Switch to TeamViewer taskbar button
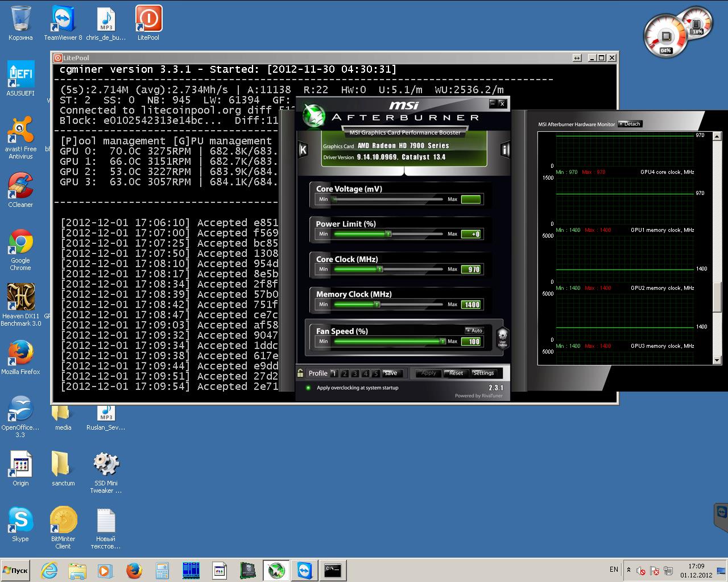Screen dimensions: 728x582 (304, 571)
